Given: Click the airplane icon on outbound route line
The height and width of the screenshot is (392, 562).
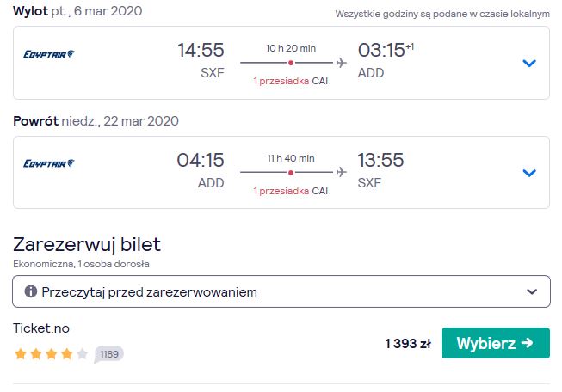Looking at the screenshot, I should point(342,63).
